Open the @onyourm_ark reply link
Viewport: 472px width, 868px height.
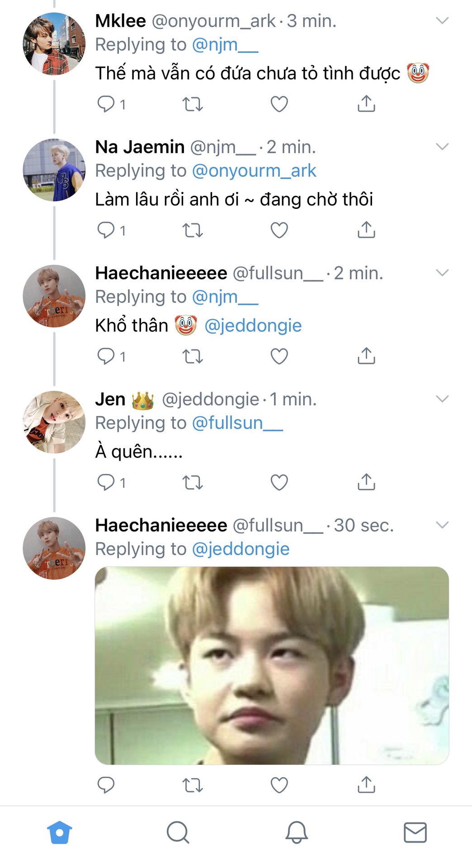254,171
